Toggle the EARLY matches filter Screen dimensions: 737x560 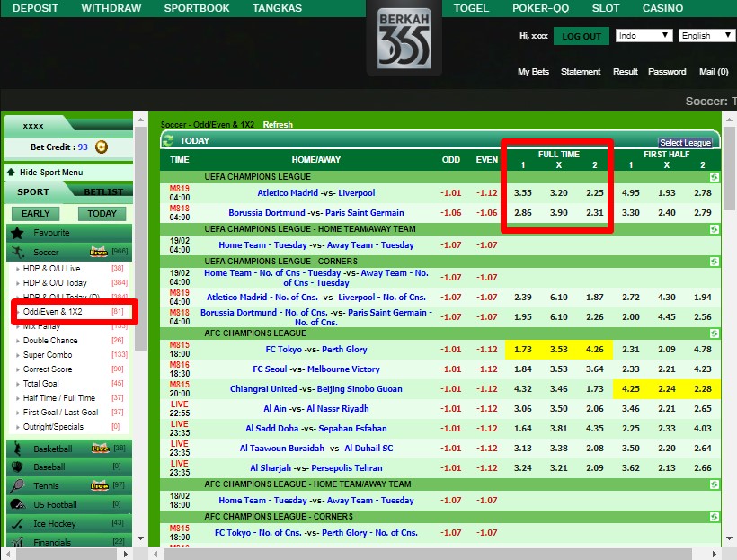point(36,214)
